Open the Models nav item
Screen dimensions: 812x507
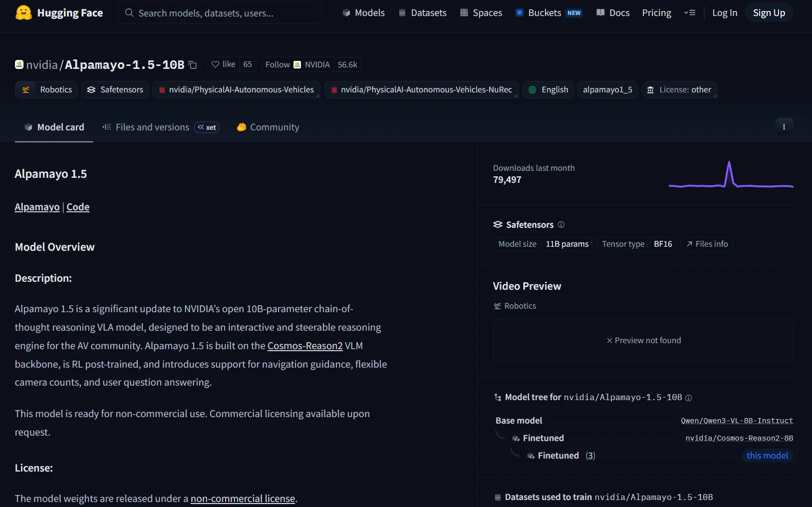tap(363, 13)
